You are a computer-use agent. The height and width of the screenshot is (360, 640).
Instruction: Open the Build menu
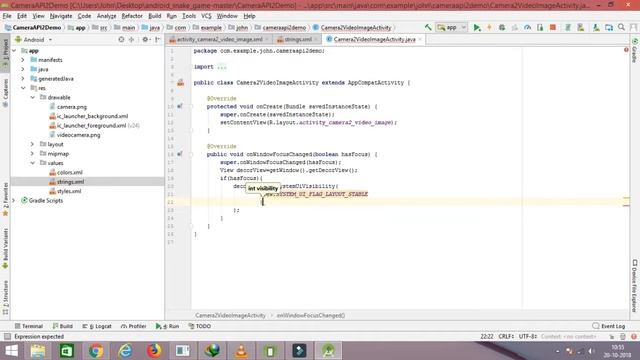(x=155, y=16)
